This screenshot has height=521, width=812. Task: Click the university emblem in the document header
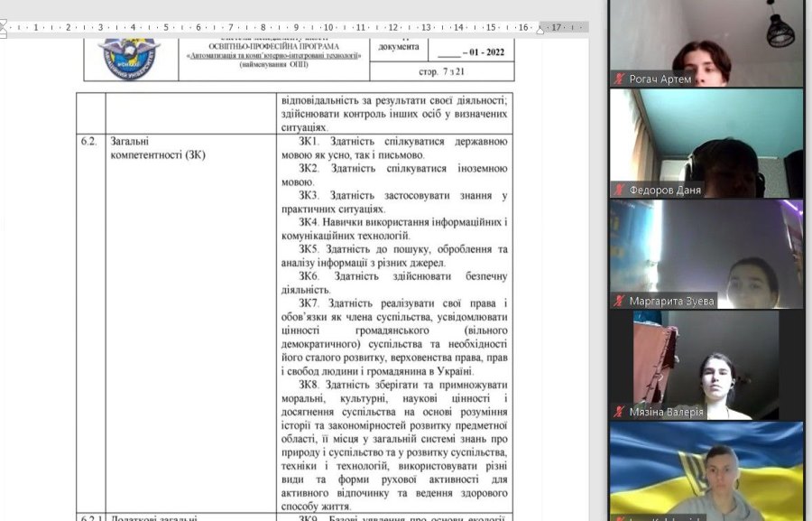pyautogui.click(x=129, y=58)
